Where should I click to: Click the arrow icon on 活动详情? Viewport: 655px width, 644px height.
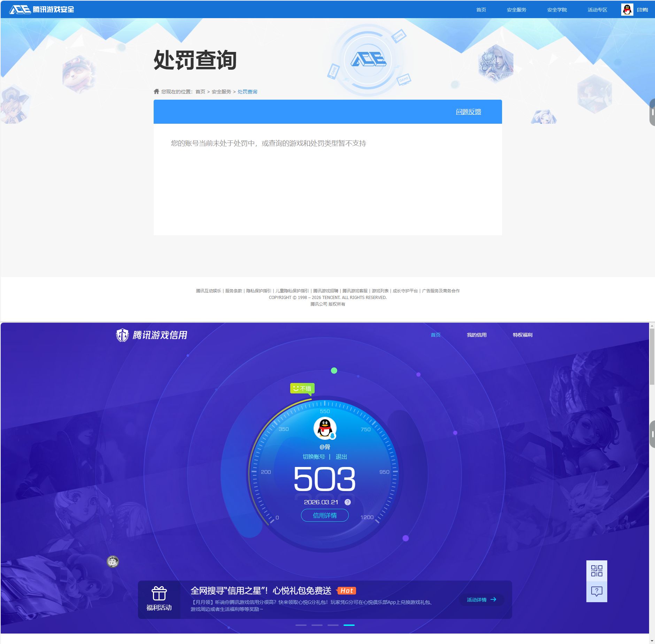(493, 599)
